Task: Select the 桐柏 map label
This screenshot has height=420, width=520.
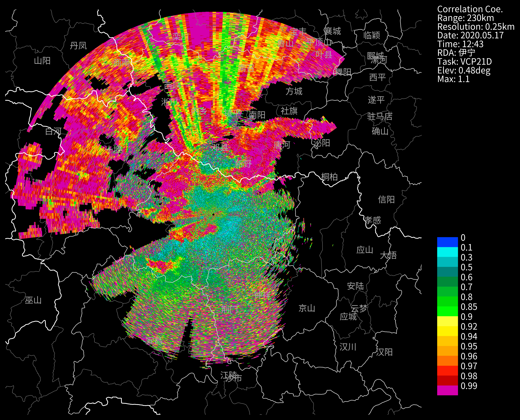Action: tap(329, 177)
